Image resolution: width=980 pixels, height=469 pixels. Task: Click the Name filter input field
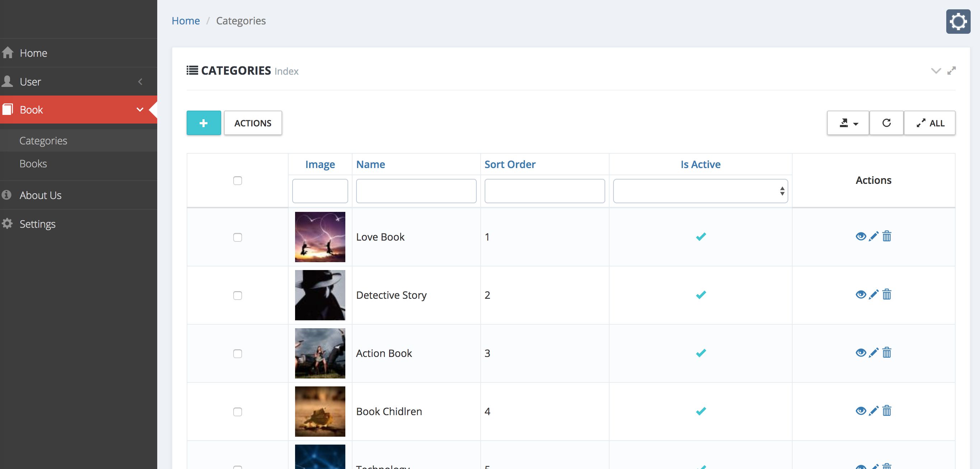coord(416,191)
